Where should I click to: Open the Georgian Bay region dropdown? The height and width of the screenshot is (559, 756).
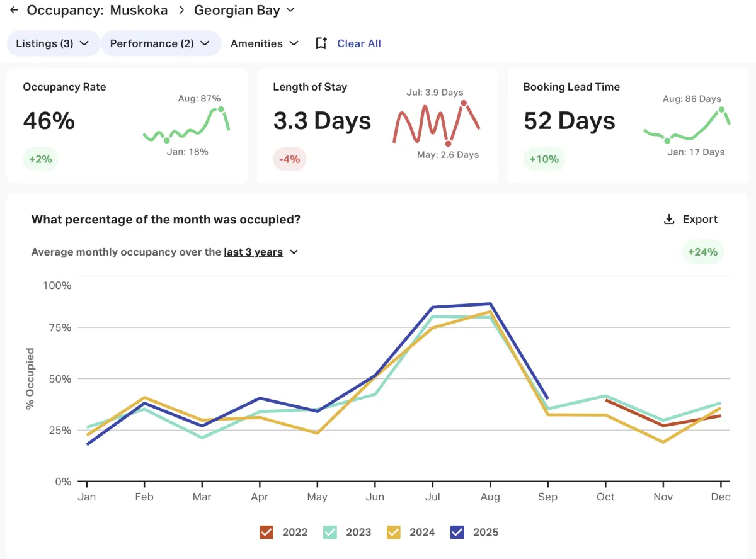244,11
